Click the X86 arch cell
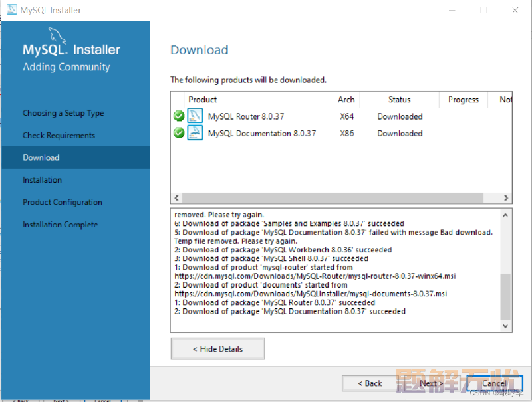The width and height of the screenshot is (532, 402). pos(346,133)
